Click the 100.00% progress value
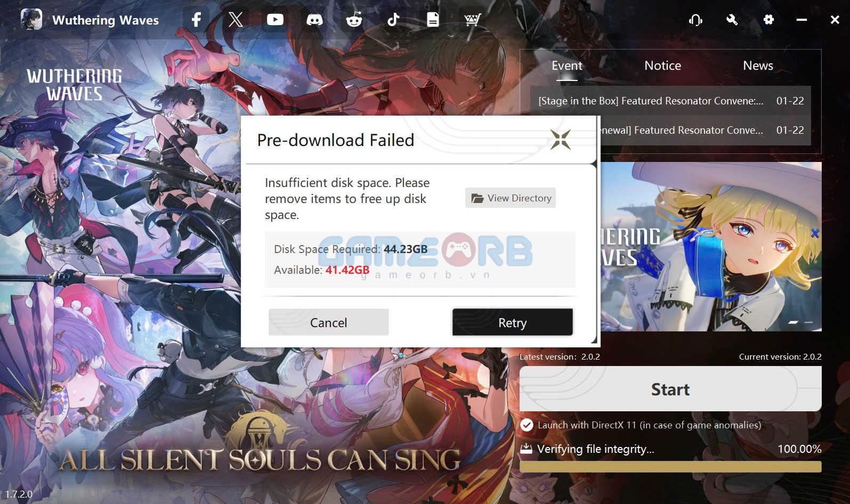The image size is (850, 504). (799, 449)
